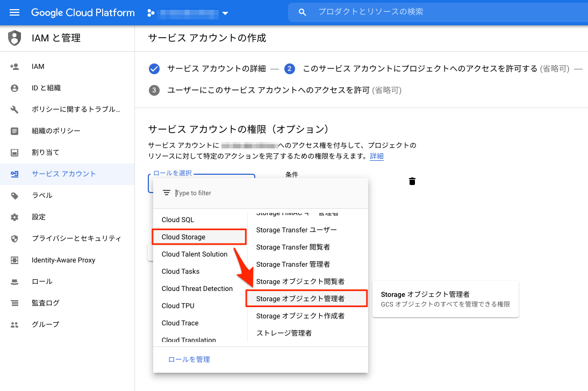
Task: Click step 3 circle icon
Action: [x=154, y=90]
